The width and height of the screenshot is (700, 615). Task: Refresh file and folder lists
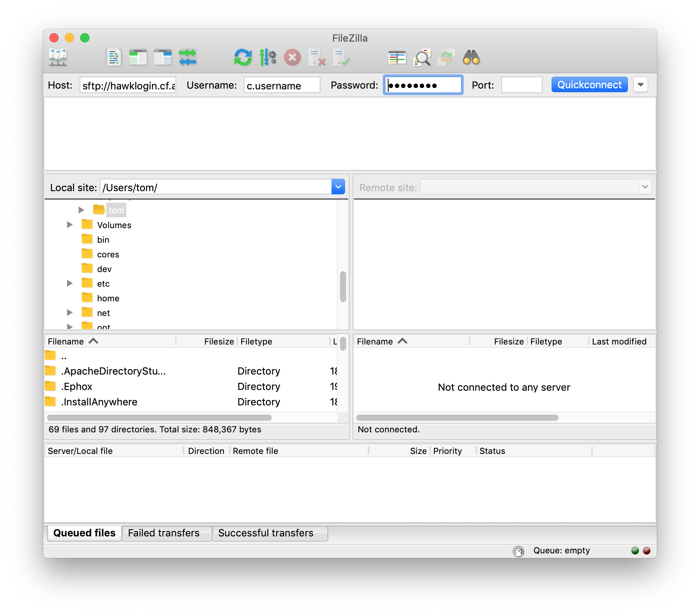point(243,58)
